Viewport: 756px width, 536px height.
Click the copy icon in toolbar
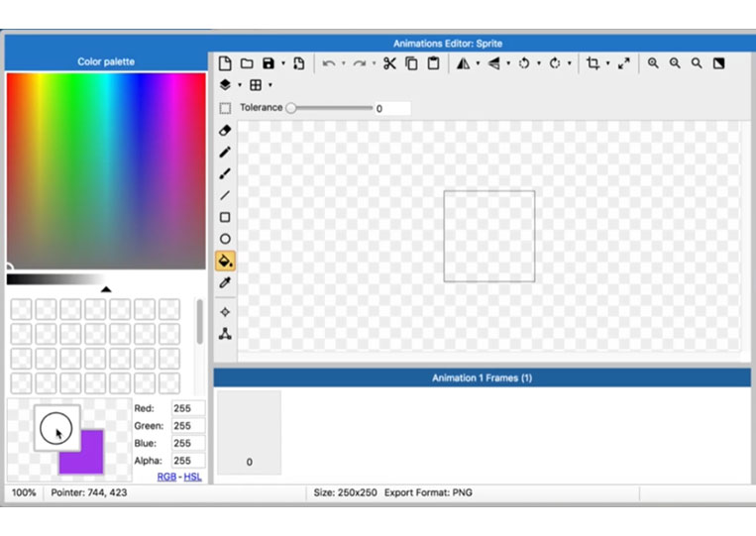411,63
